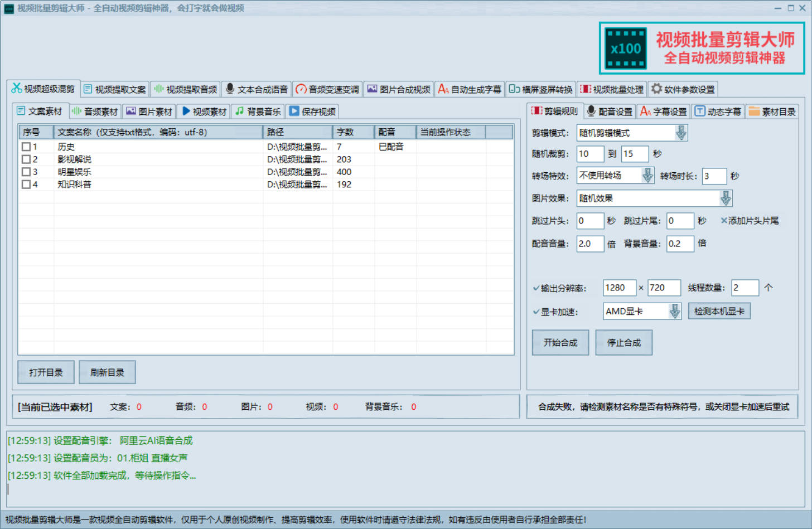Viewport: 812px width, 529px height.
Task: Click the music note icon on 背景音乐 tab
Action: coord(240,111)
